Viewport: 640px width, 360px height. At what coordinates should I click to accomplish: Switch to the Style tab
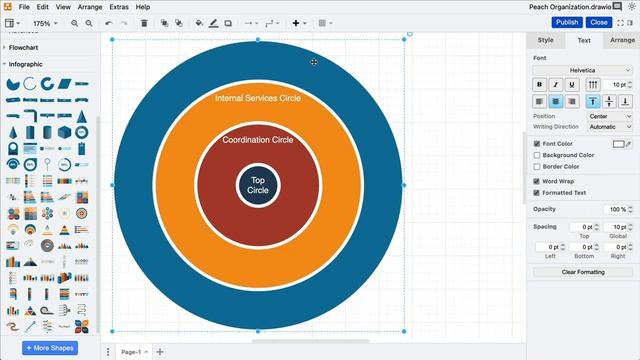pos(545,40)
